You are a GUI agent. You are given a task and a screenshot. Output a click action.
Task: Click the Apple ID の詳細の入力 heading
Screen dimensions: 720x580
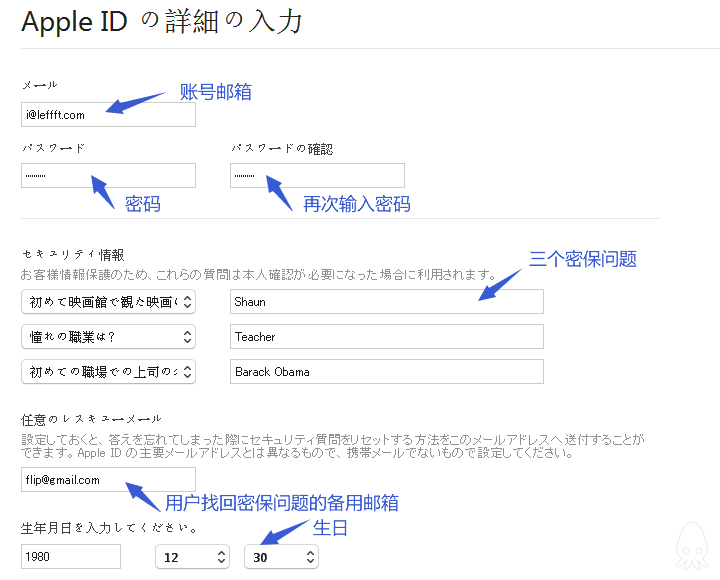point(162,22)
